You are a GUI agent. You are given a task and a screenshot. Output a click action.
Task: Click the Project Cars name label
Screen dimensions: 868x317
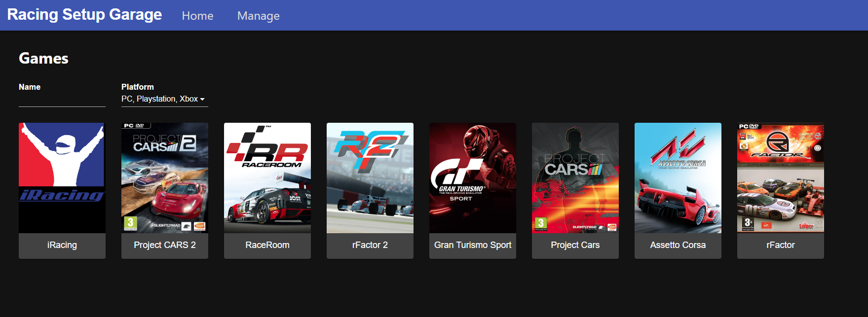575,245
